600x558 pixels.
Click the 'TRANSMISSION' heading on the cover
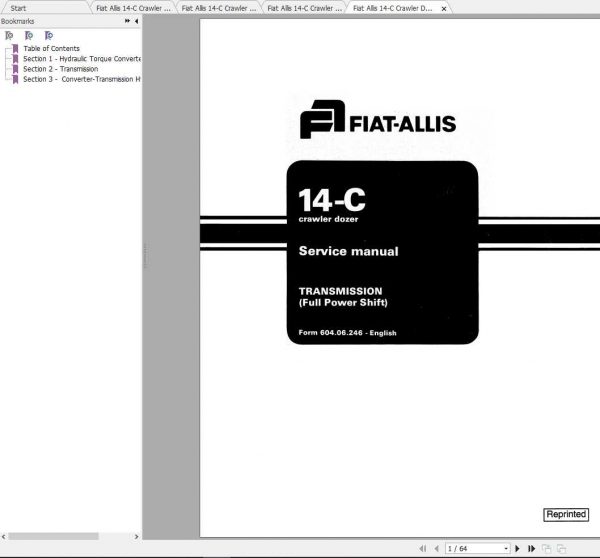tap(341, 291)
